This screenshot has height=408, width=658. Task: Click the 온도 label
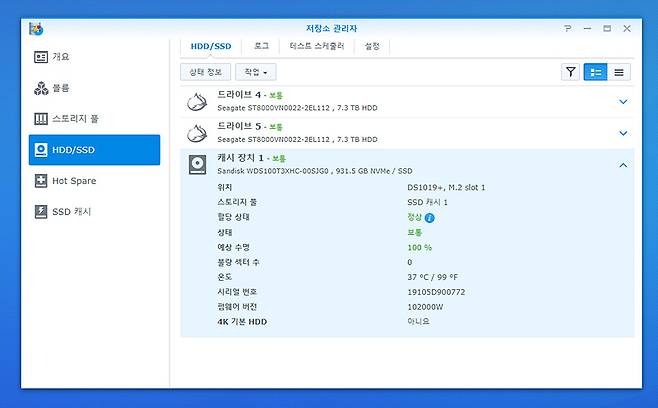(x=225, y=277)
